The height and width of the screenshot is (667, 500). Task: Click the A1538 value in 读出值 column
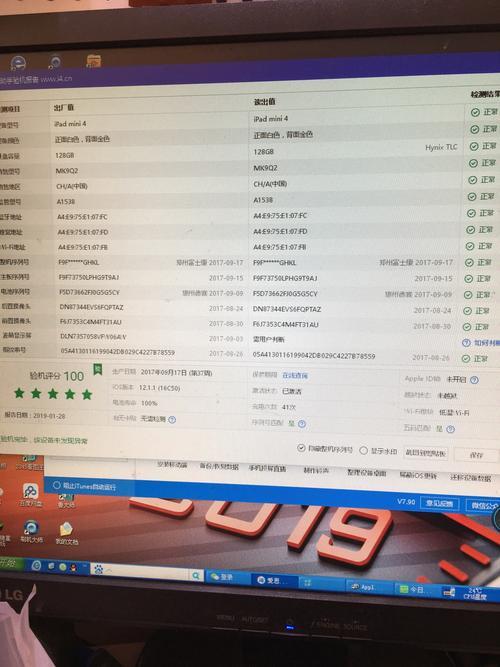pos(263,200)
